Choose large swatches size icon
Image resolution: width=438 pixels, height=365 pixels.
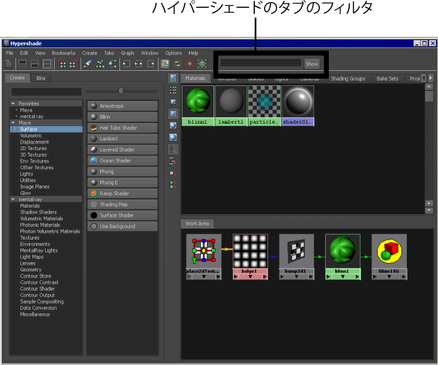(173, 125)
